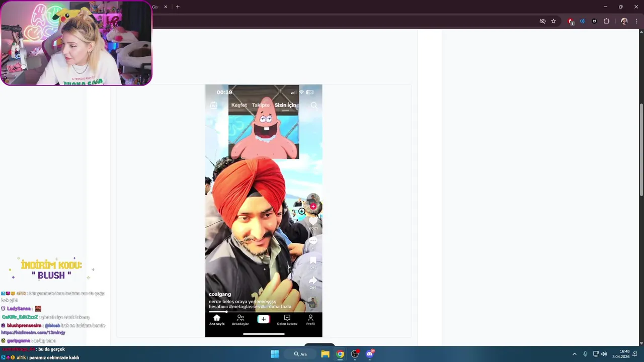Open the TikTok LIVE icon
This screenshot has height=362, width=644.
pyautogui.click(x=214, y=105)
